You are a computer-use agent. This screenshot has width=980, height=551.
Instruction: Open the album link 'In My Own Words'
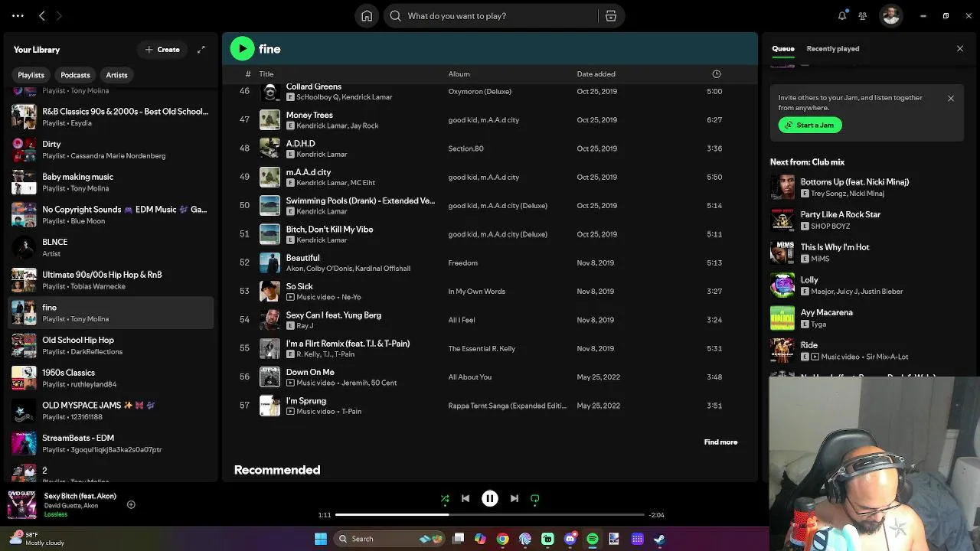pyautogui.click(x=476, y=292)
